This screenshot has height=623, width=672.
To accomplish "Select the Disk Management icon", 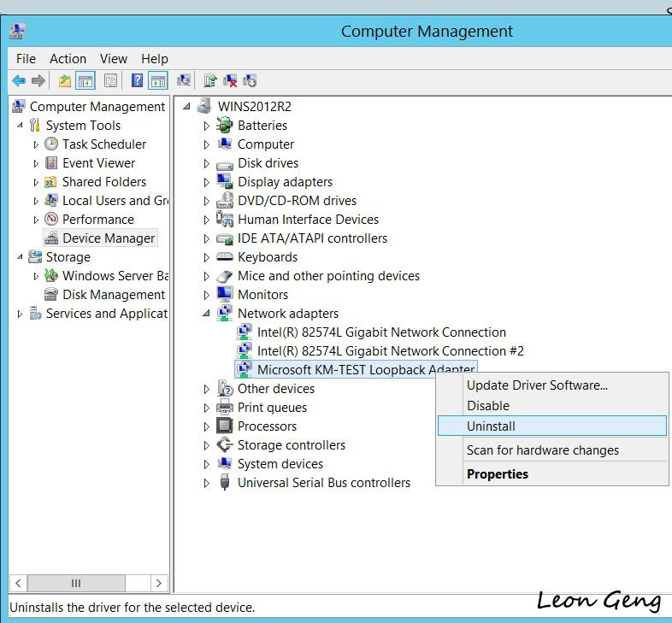I will 51,294.
